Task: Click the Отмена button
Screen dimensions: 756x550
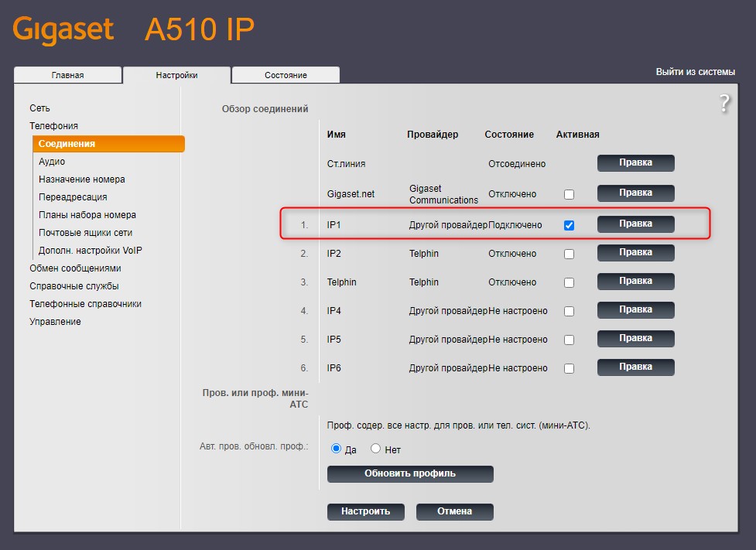Action: [x=454, y=512]
